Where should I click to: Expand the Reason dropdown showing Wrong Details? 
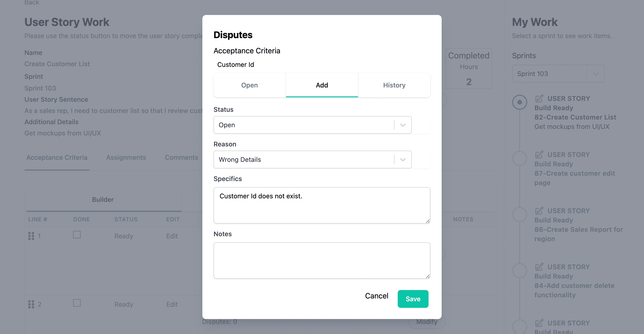312,159
